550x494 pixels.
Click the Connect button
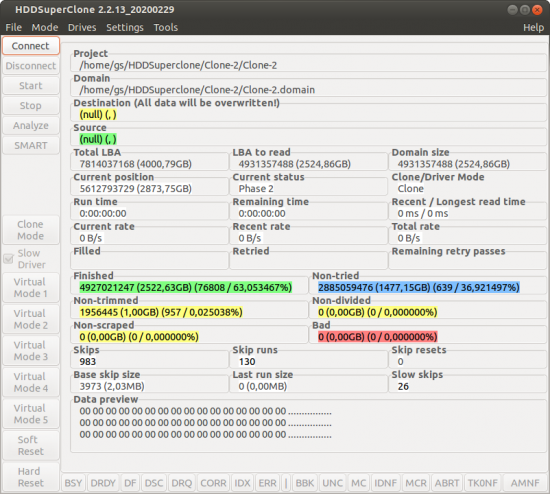(31, 46)
